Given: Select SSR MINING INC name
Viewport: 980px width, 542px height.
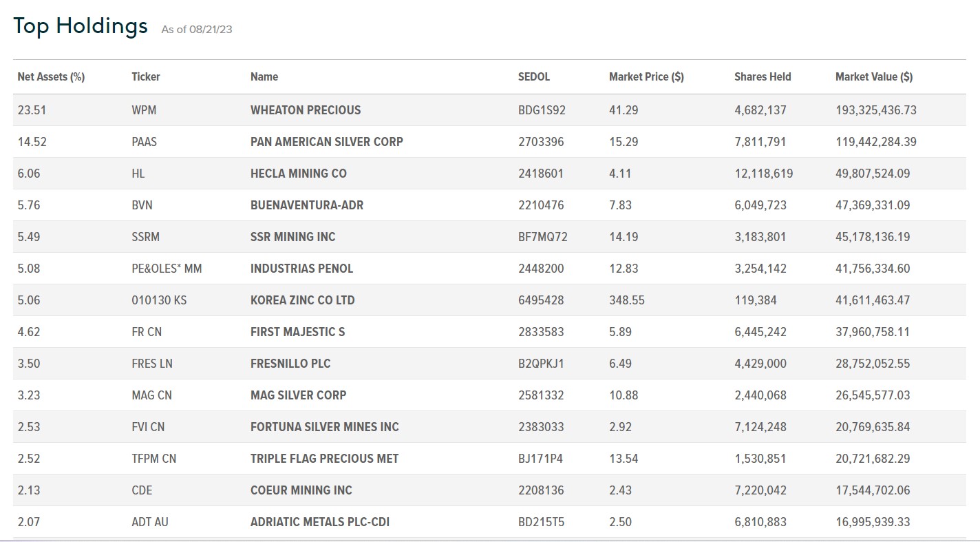Looking at the screenshot, I should coord(293,237).
